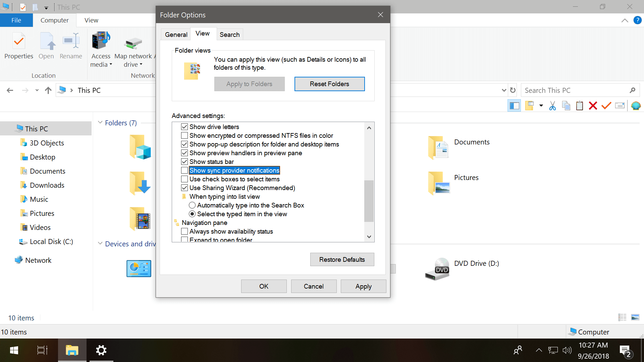
Task: Click the Copy icon in toolbar
Action: point(566,106)
